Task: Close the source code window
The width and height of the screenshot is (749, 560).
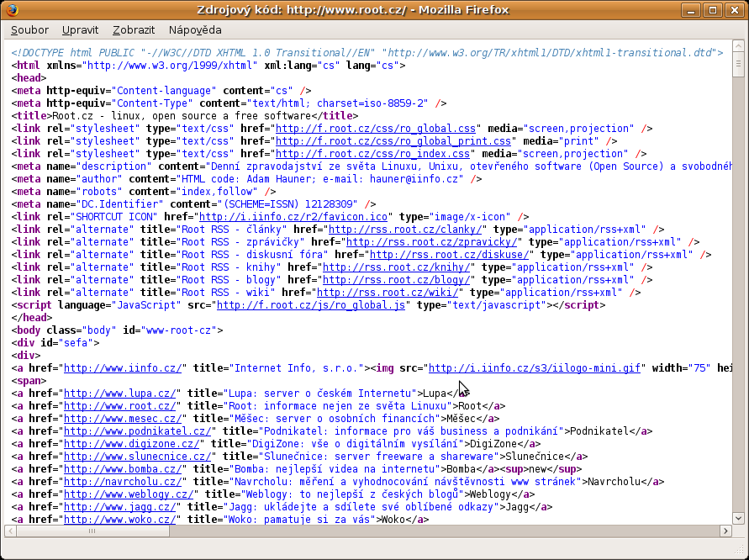Action: [735, 10]
